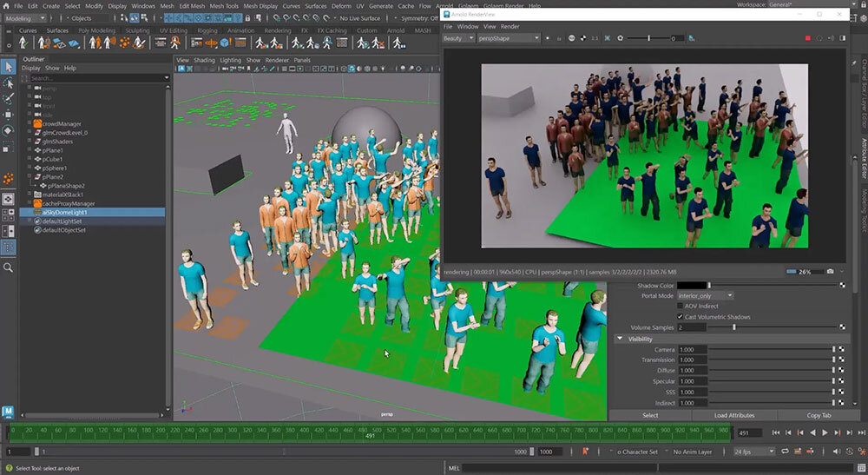Open the Modeling menu set dropdown
The image size is (868, 475).
pos(25,18)
